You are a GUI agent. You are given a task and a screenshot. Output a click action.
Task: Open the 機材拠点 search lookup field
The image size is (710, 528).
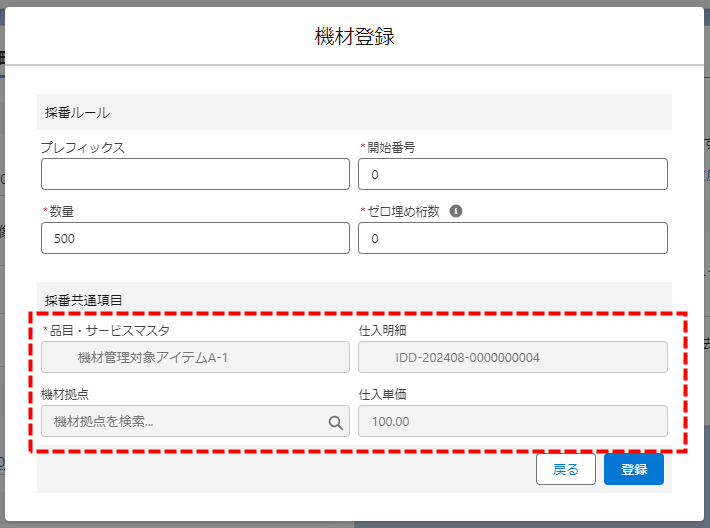point(185,422)
